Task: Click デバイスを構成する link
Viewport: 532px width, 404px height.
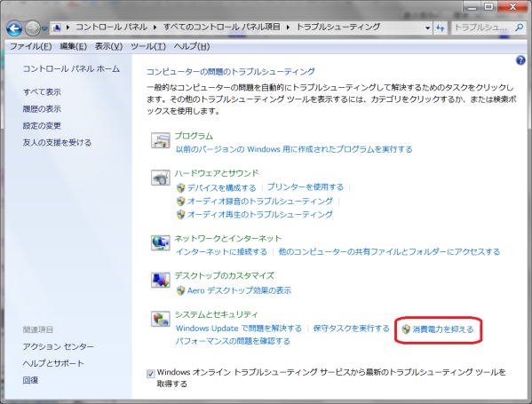Action: [x=221, y=187]
